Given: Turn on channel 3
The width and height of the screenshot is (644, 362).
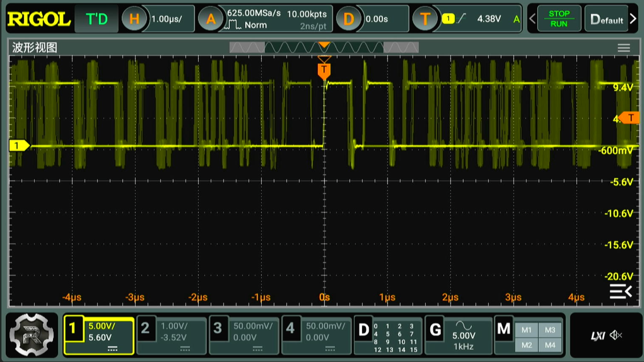Looking at the screenshot, I should point(218,328).
